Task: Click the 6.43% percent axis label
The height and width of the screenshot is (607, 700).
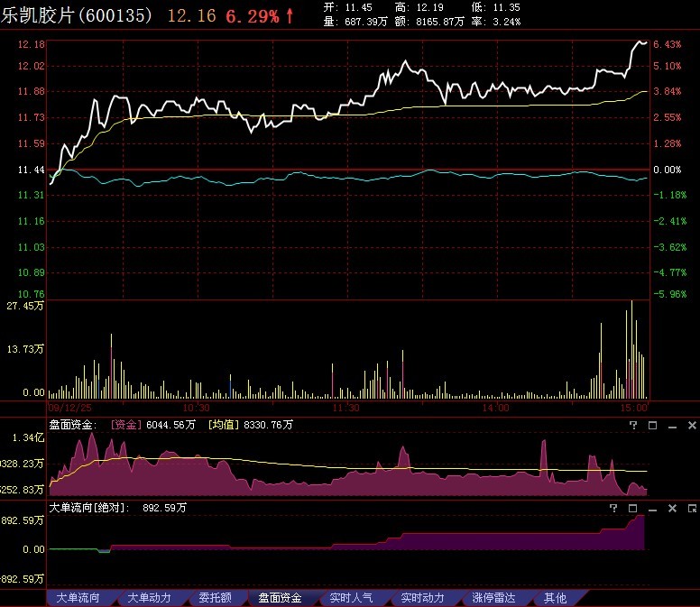Action: (667, 44)
